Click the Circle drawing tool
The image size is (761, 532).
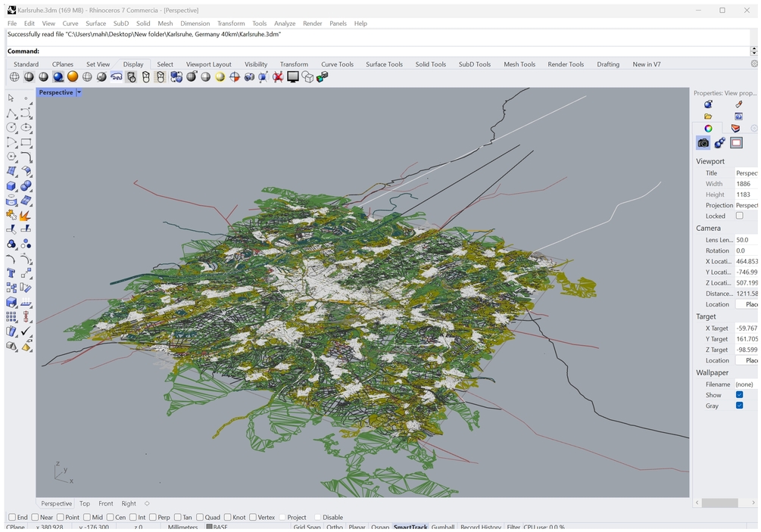11,128
